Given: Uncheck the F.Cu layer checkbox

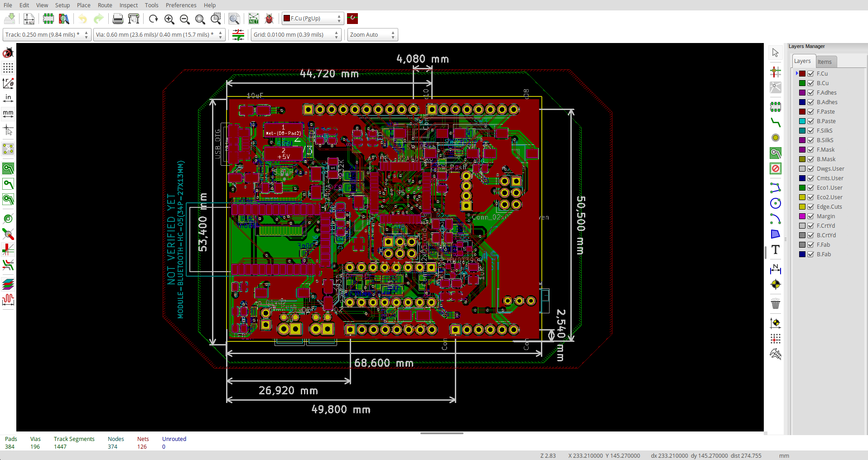Looking at the screenshot, I should (x=811, y=73).
